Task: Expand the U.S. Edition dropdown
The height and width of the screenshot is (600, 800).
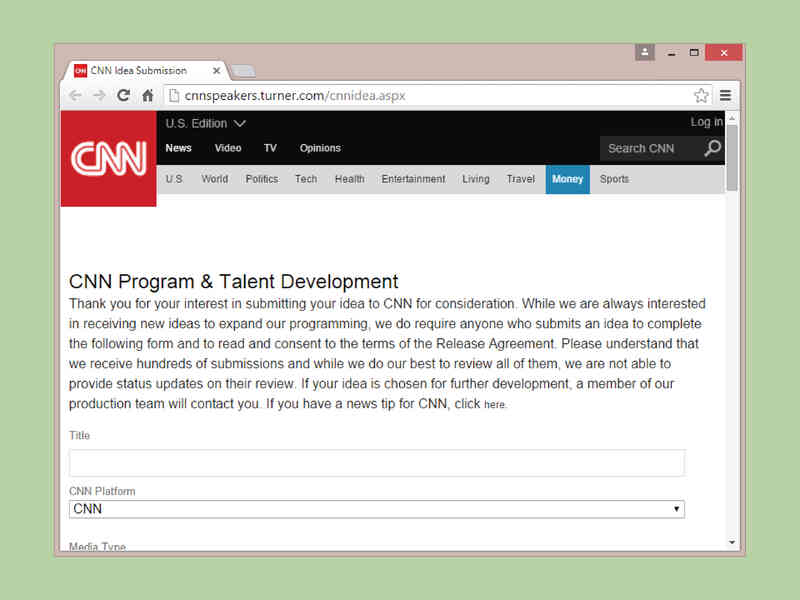Action: click(205, 123)
